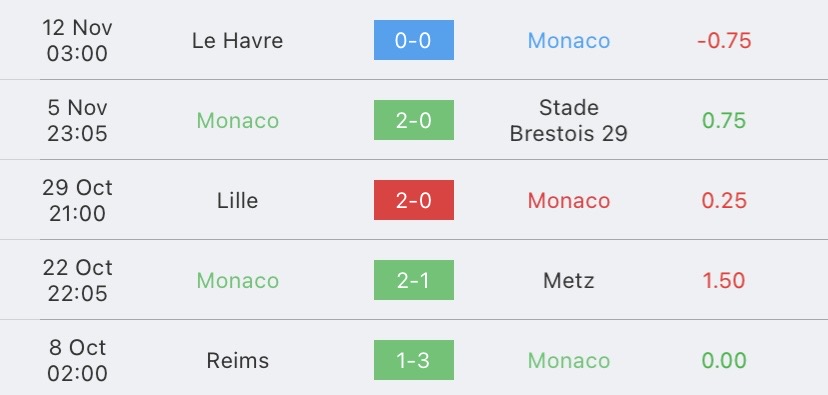Open the 1-3 Reims score badge
This screenshot has height=395, width=828.
(x=413, y=360)
